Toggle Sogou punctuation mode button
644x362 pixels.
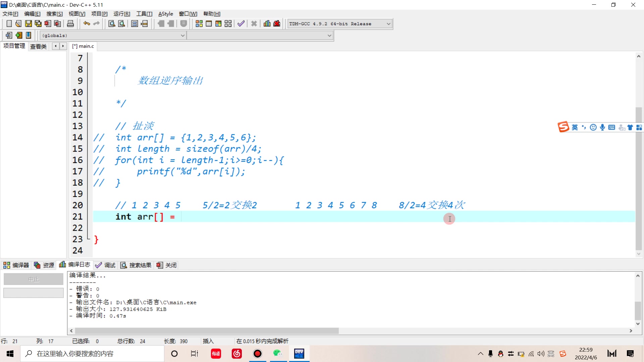click(584, 127)
